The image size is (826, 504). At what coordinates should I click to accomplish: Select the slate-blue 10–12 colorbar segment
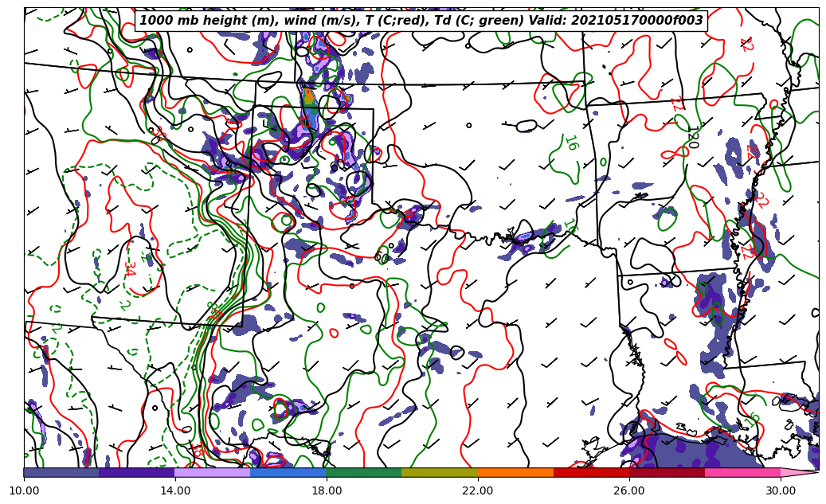tap(61, 472)
